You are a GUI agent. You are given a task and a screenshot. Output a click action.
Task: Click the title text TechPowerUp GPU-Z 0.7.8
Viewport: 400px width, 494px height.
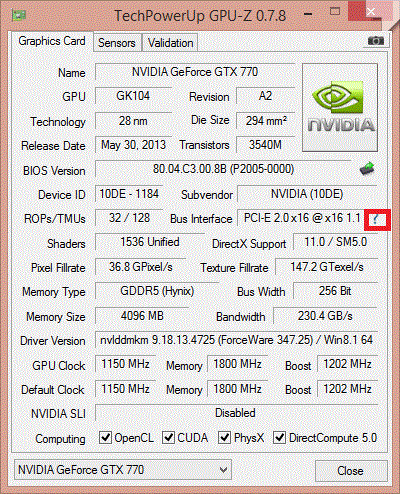coord(200,16)
